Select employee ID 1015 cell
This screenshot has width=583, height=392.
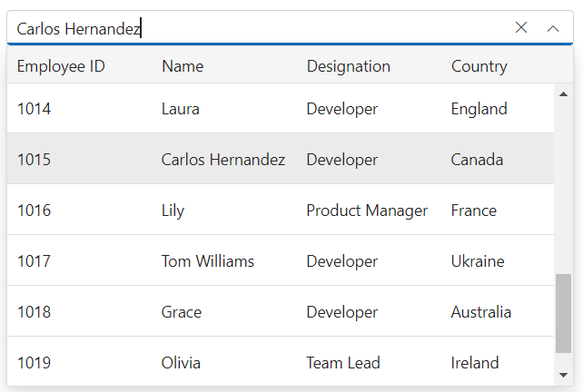(x=34, y=160)
